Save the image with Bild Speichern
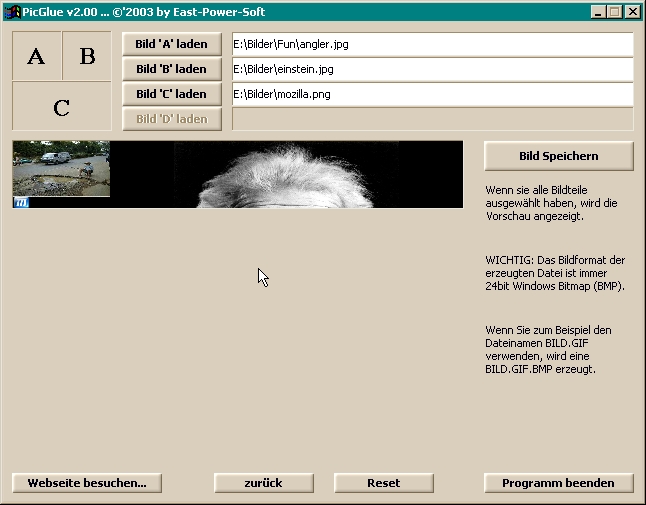Image resolution: width=646 pixels, height=505 pixels. tap(559, 156)
